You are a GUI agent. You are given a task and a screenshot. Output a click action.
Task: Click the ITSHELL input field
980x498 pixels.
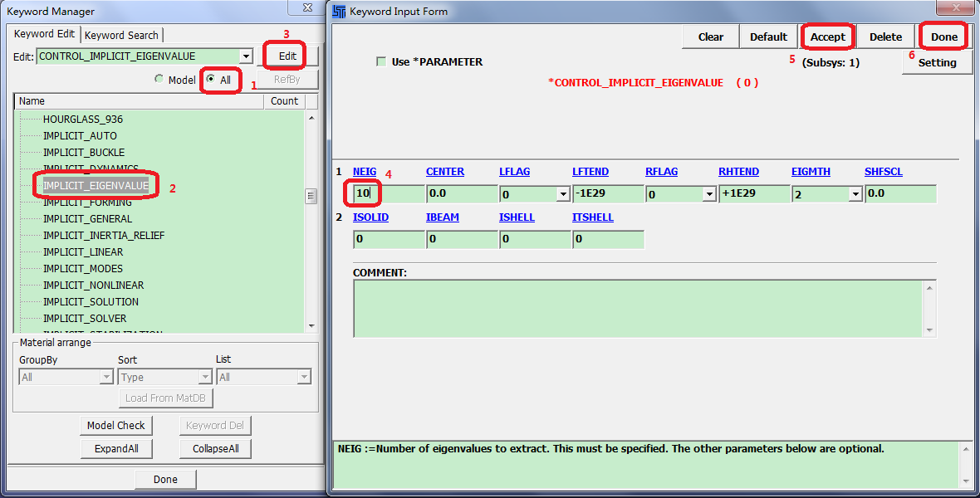pos(608,239)
